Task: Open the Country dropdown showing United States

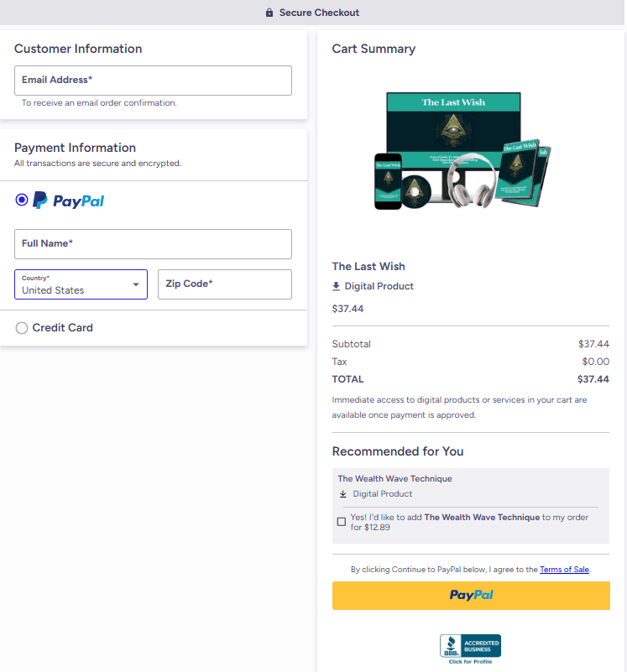Action: [x=81, y=284]
